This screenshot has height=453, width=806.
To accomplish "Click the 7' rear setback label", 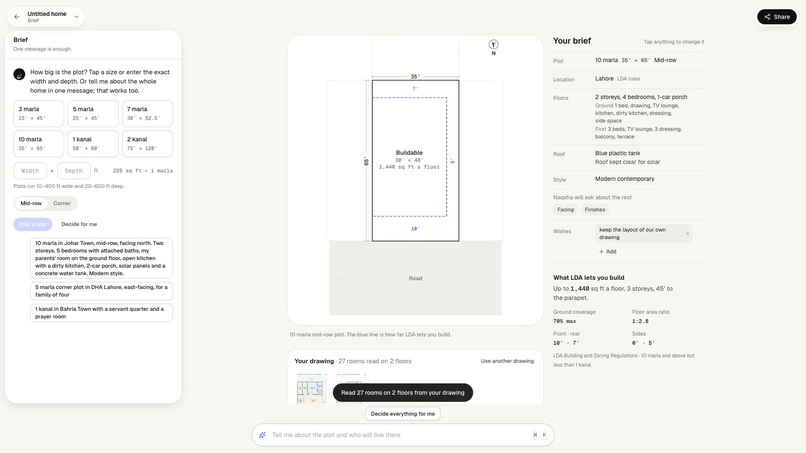I will click(x=415, y=89).
